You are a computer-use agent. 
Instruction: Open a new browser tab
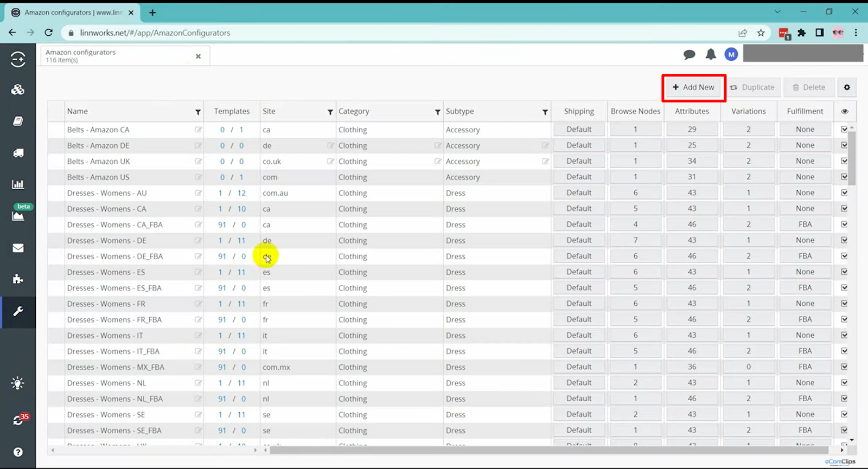152,12
